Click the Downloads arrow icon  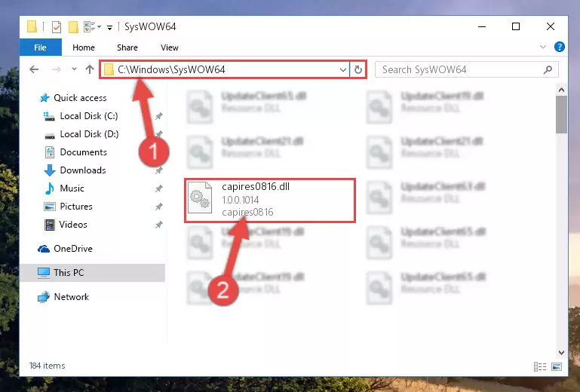tap(50, 170)
